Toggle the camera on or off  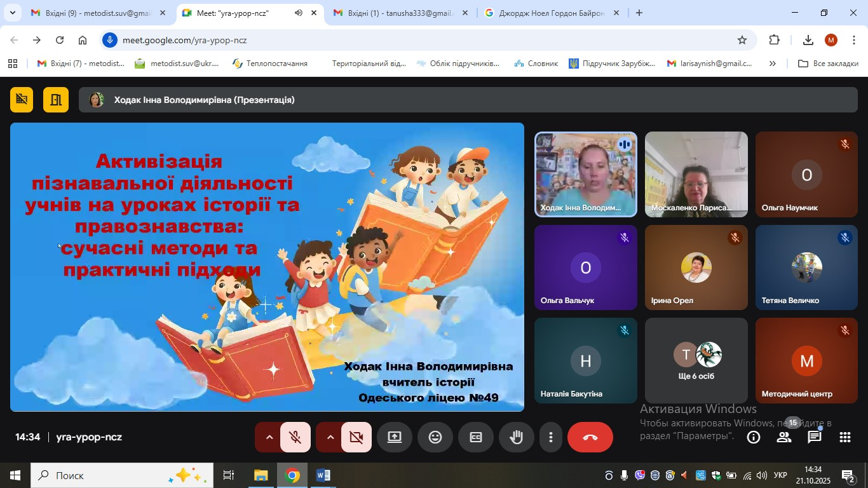click(356, 437)
